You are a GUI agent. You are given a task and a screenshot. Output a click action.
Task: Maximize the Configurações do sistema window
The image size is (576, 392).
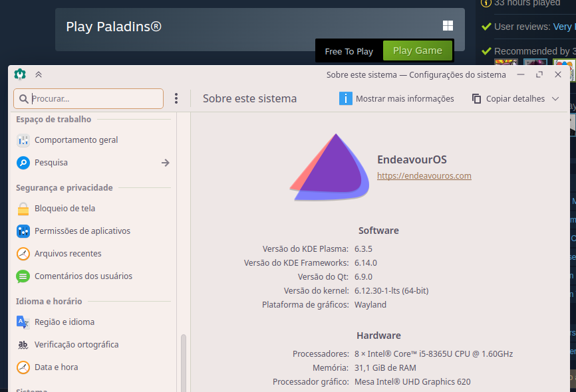pyautogui.click(x=539, y=74)
